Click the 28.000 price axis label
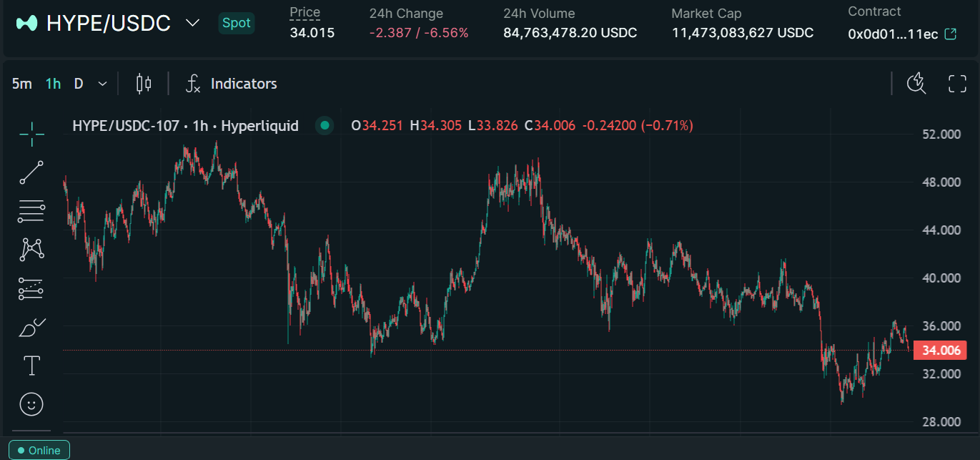The width and height of the screenshot is (980, 460). [x=940, y=422]
